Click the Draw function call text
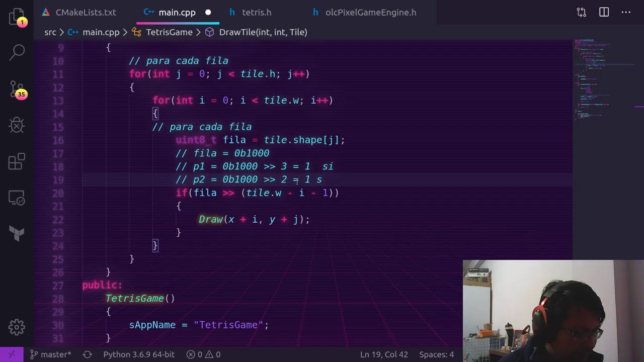Image resolution: width=644 pixels, height=362 pixels. 211,219
